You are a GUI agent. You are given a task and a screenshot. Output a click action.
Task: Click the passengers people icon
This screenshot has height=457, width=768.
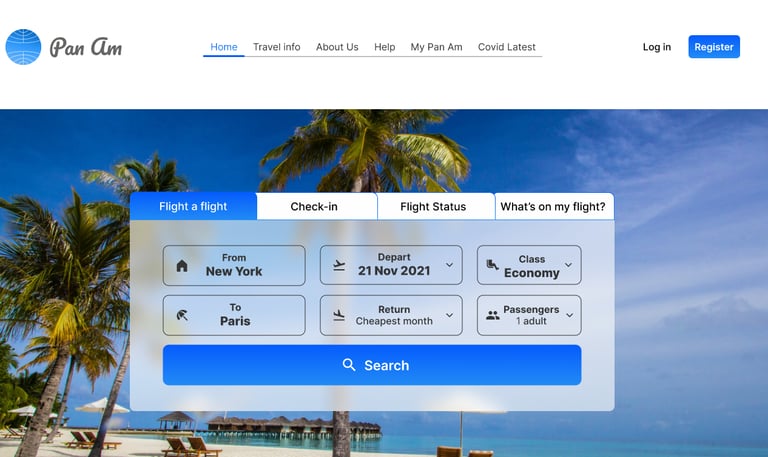(493, 315)
